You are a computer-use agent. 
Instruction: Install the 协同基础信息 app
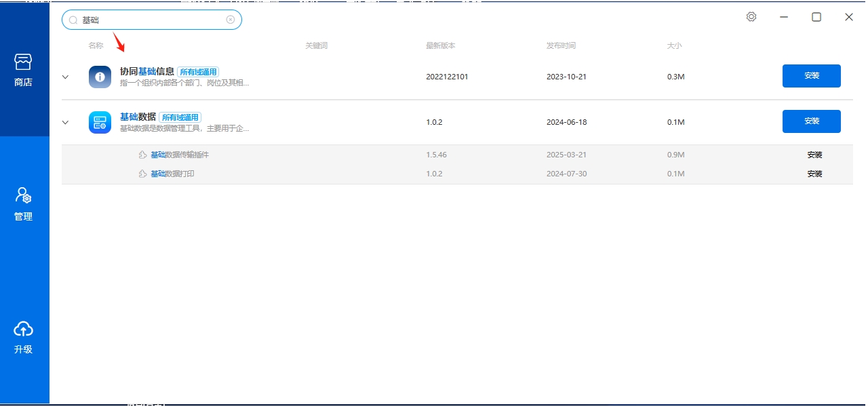tap(811, 76)
